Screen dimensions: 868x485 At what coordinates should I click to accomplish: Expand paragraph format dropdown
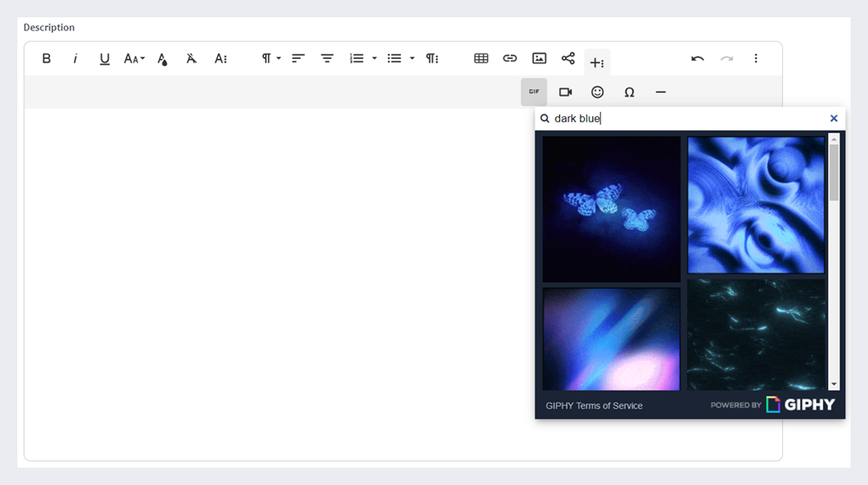point(272,59)
